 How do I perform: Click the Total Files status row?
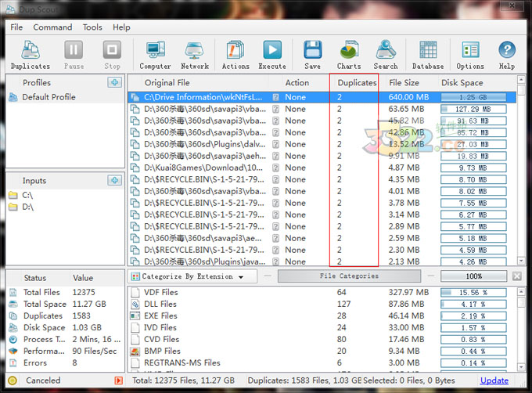pos(66,293)
